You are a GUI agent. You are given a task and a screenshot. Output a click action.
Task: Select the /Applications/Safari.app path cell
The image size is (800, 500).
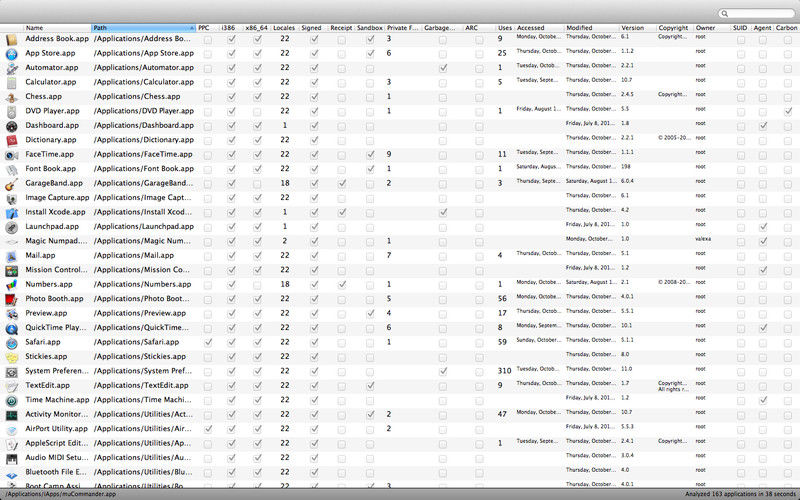pos(136,342)
